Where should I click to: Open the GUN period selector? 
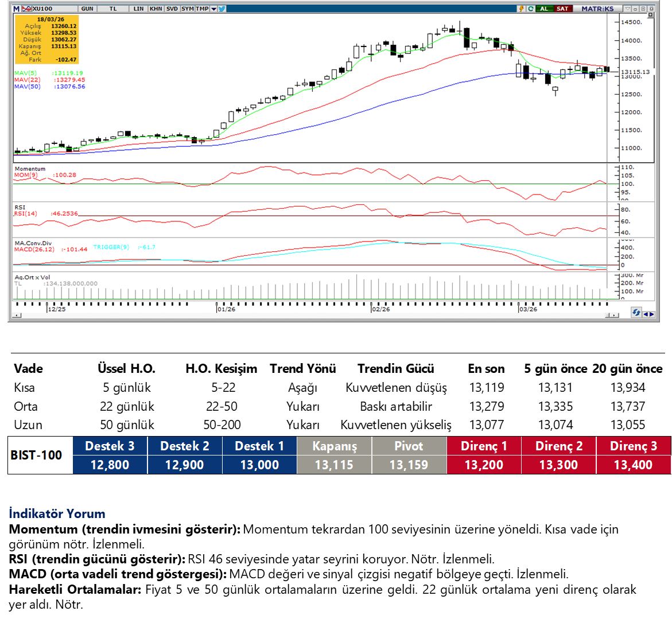pyautogui.click(x=87, y=9)
